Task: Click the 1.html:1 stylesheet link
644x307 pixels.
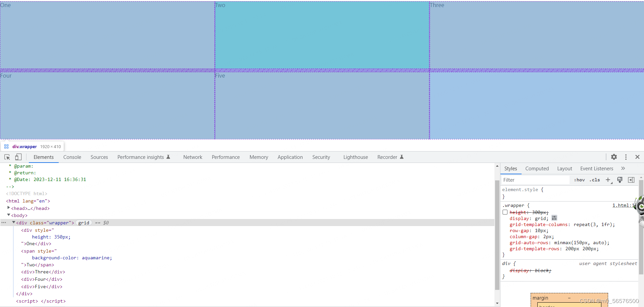Action: (622, 205)
